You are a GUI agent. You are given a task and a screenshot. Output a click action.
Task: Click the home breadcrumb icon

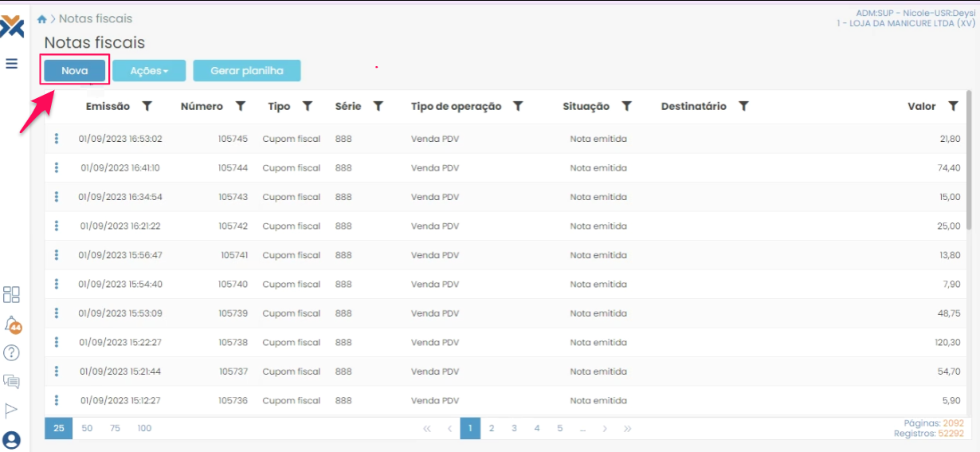42,19
